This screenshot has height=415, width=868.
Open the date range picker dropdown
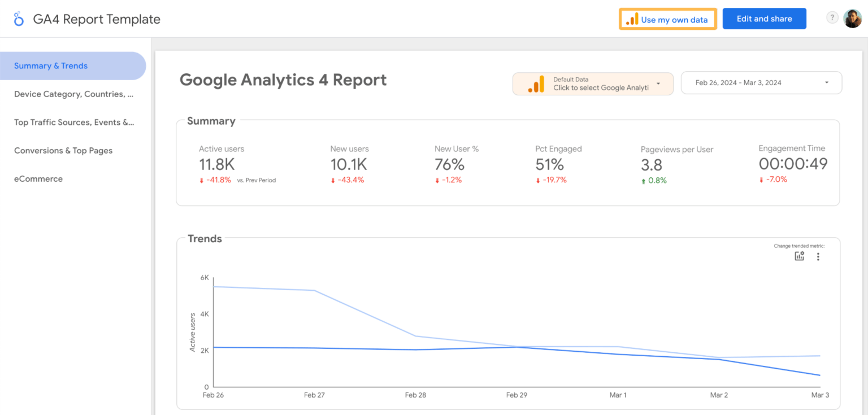pos(761,82)
